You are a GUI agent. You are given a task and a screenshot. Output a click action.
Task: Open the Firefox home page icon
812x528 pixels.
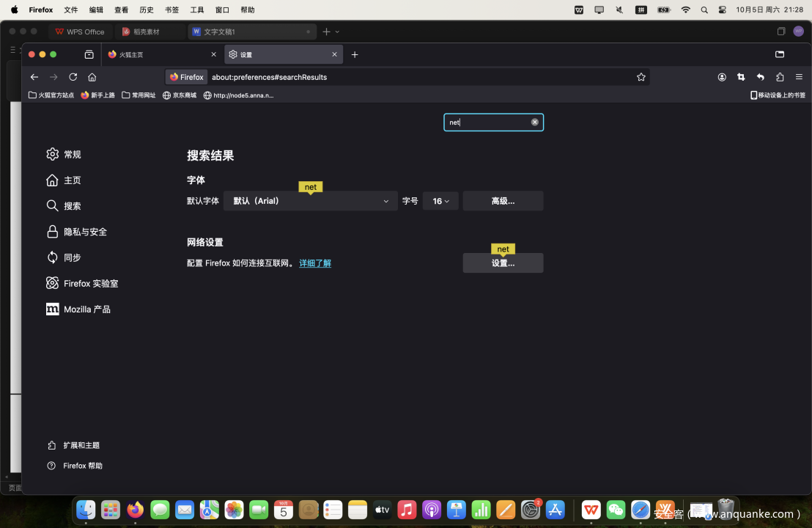pyautogui.click(x=92, y=77)
